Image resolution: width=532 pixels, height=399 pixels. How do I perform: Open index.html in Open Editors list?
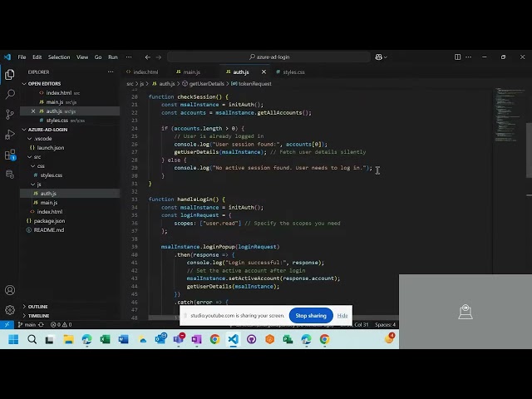pos(59,93)
